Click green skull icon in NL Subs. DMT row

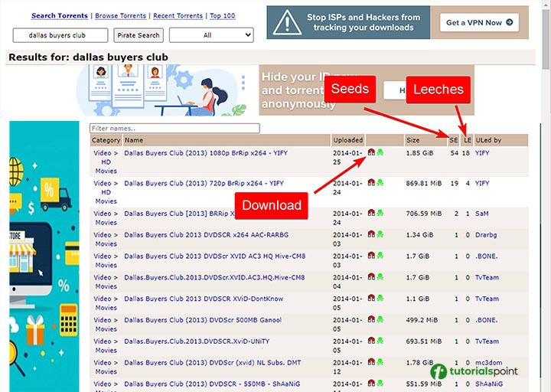(x=380, y=362)
